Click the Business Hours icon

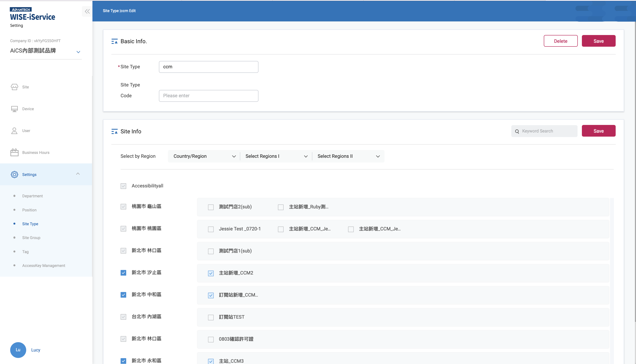[x=14, y=152]
